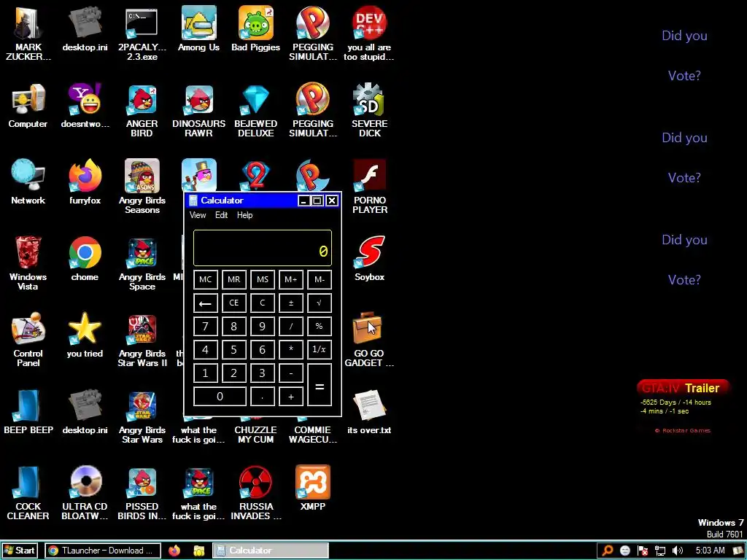Image resolution: width=747 pixels, height=560 pixels.
Task: Click the MR memory recall button
Action: tap(234, 279)
